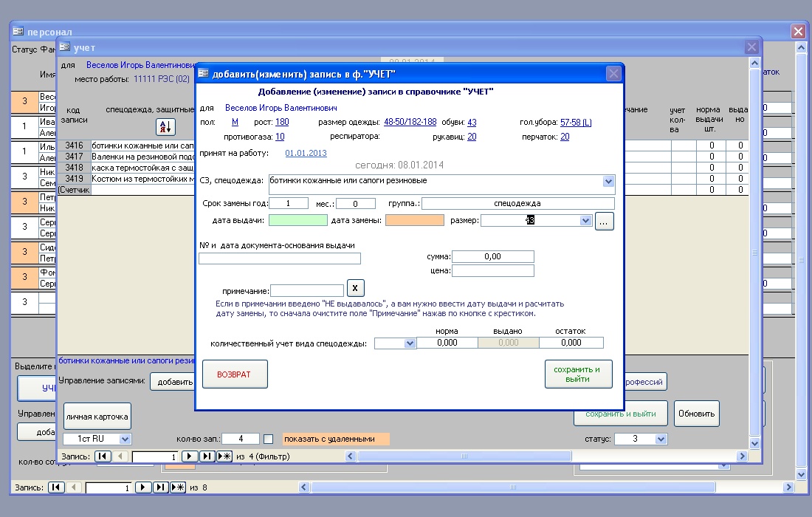Click the A-Z sort icon in учет window
Screen dimensions: 812x517
point(165,127)
